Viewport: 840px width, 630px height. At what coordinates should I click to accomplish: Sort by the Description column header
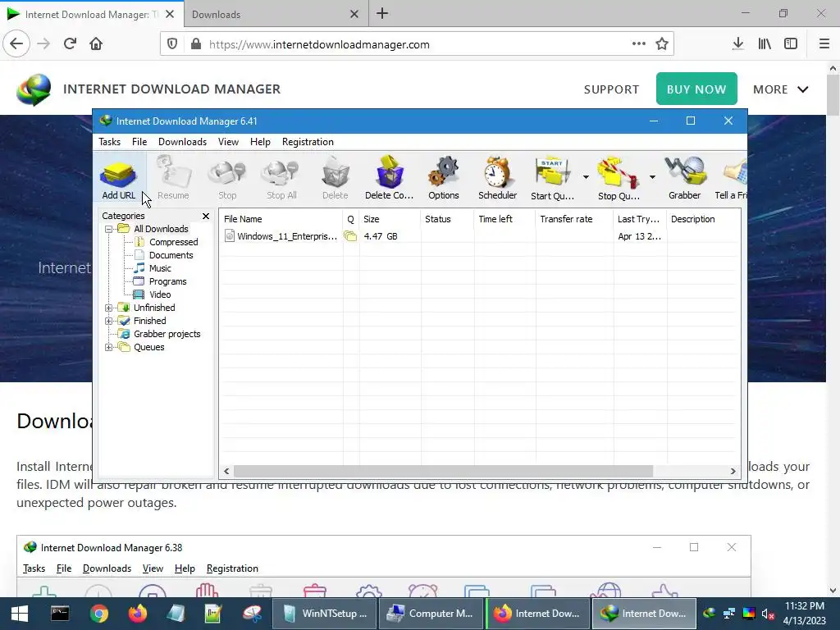coord(703,219)
